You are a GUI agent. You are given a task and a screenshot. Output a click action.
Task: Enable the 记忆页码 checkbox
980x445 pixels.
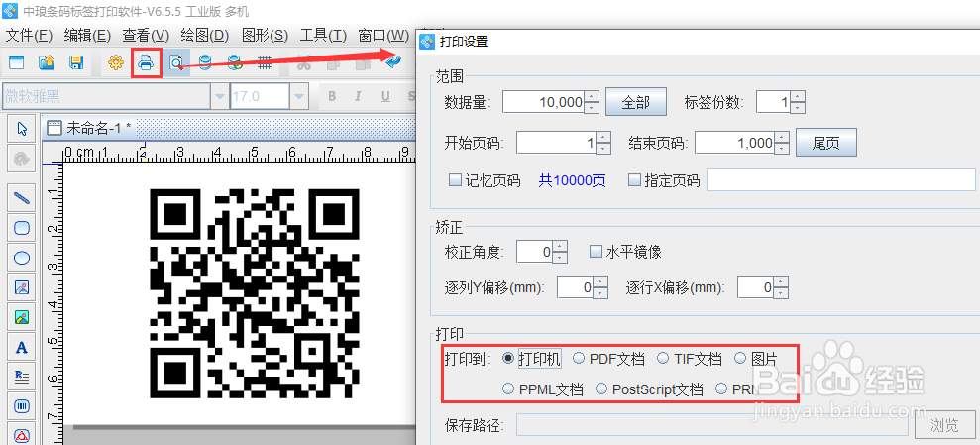[x=455, y=180]
